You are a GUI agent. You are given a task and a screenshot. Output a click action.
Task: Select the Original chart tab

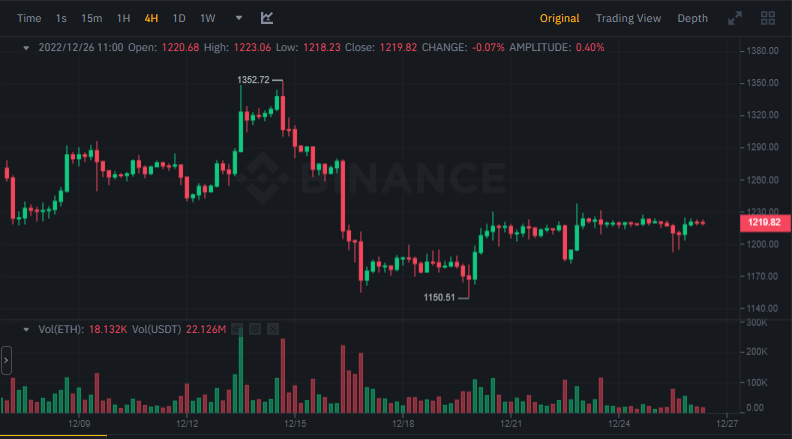(x=559, y=18)
